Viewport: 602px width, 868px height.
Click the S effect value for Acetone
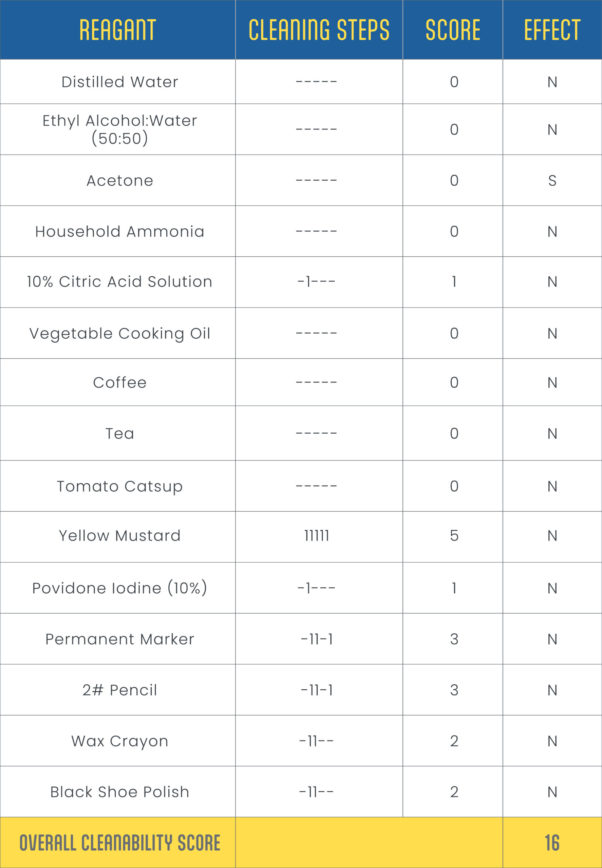coord(552,180)
